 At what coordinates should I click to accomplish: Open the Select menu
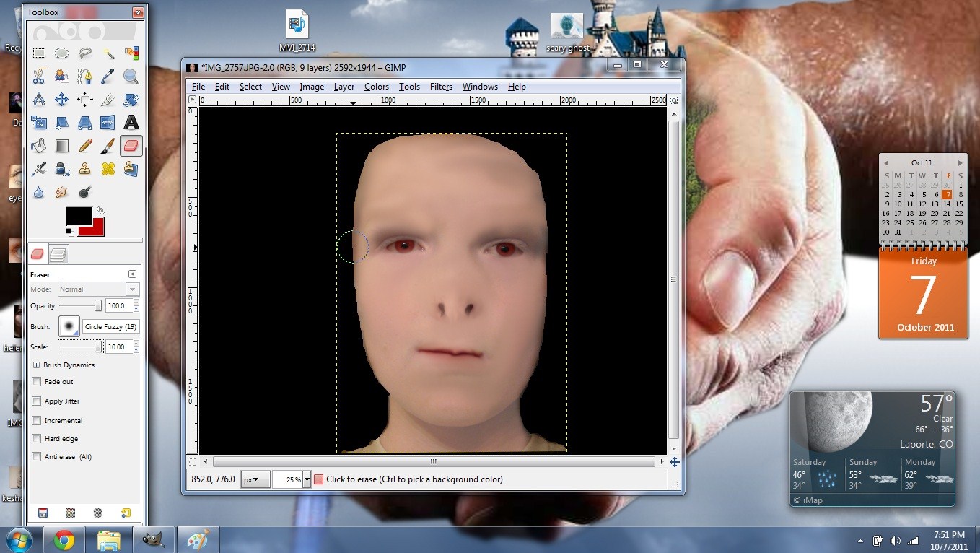[250, 87]
